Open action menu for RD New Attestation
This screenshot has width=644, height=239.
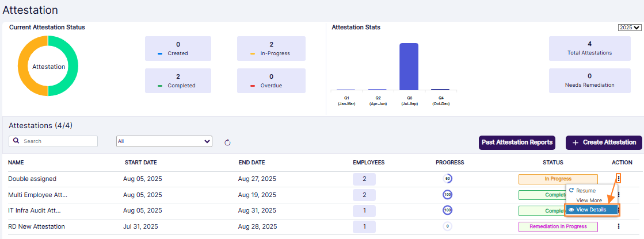[619, 226]
